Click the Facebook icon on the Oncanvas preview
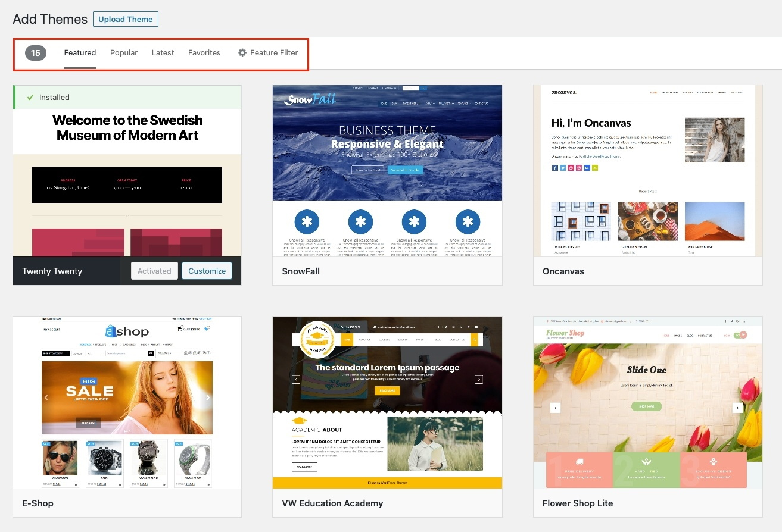Screen dimensions: 782x532 pyautogui.click(x=555, y=168)
